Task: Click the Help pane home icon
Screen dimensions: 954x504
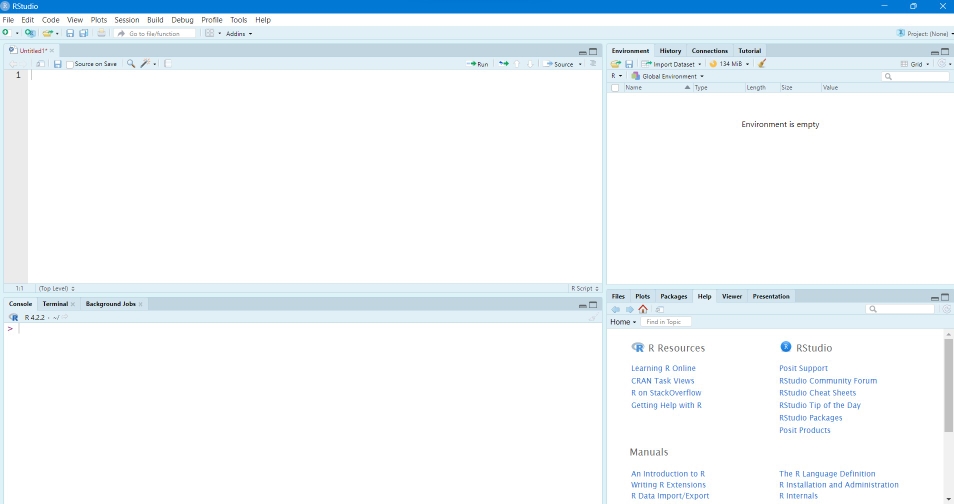Action: [x=643, y=309]
